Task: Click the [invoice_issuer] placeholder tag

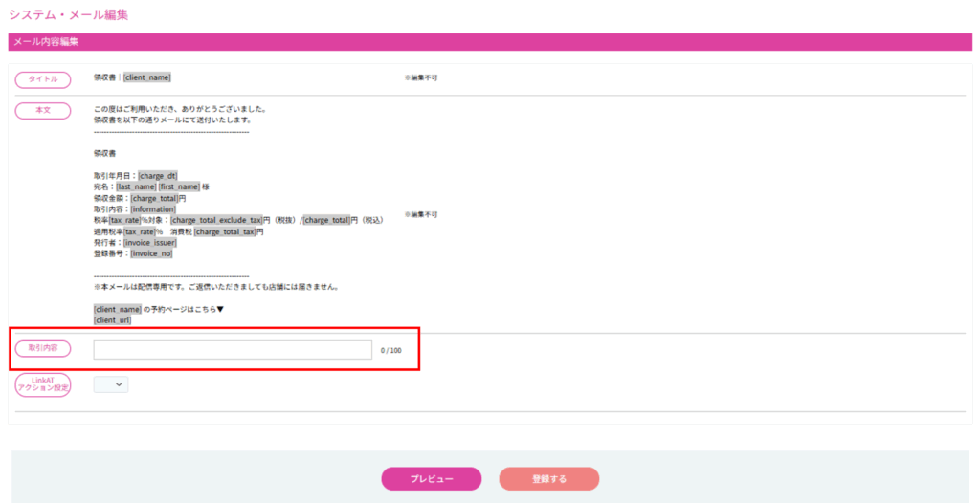Action: (x=150, y=243)
